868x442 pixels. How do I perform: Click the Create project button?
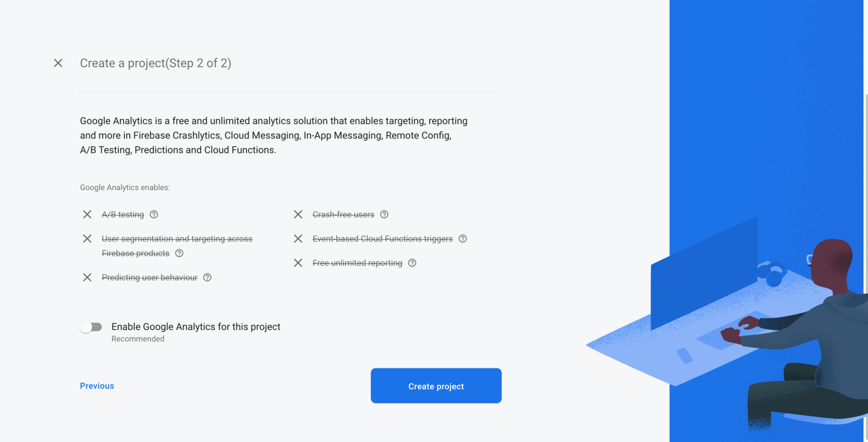point(436,386)
